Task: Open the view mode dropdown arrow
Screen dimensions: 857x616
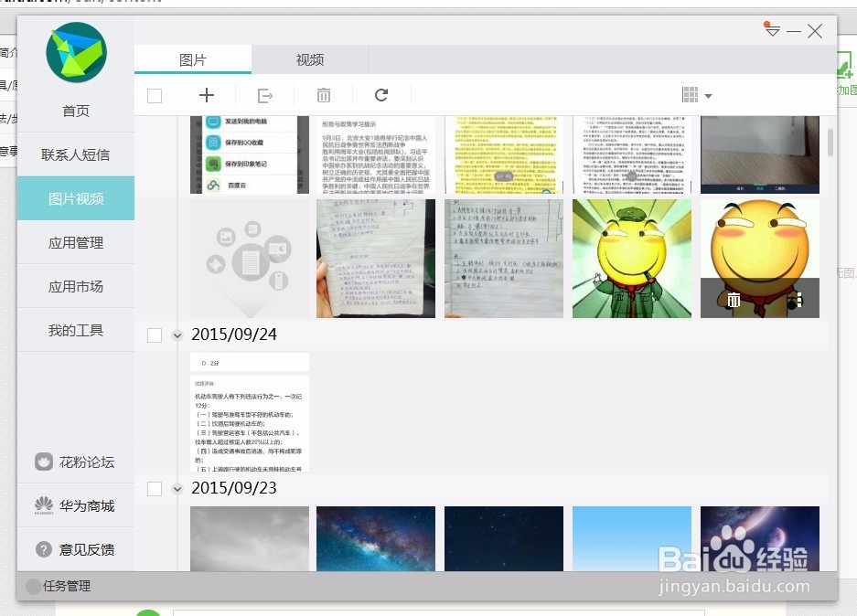Action: tap(708, 96)
